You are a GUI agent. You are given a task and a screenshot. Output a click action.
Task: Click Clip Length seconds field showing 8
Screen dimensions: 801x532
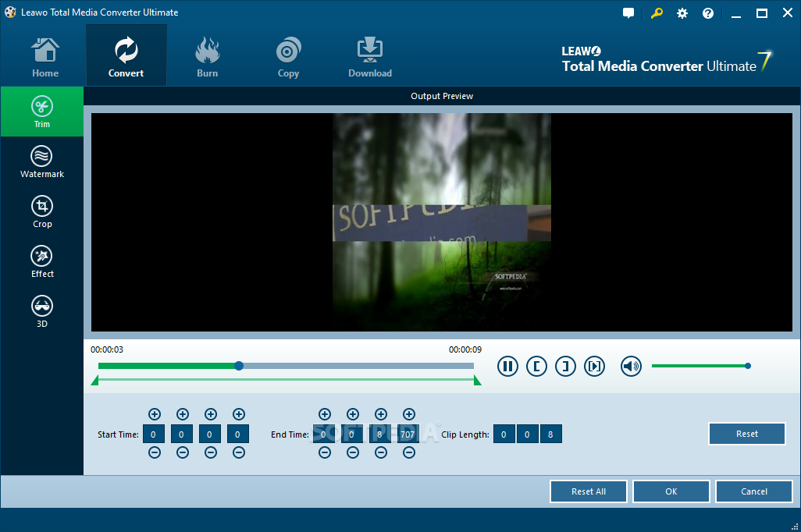[550, 434]
